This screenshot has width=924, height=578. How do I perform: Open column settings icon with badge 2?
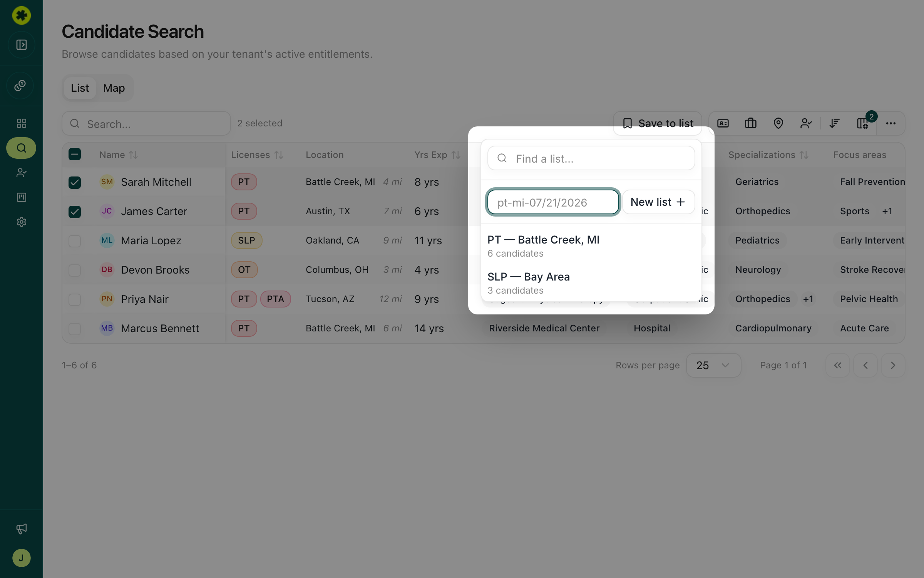[x=862, y=123]
